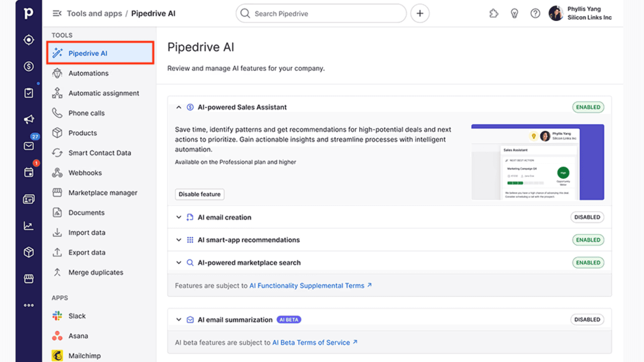Click Tools and apps breadcrumb

(94, 13)
